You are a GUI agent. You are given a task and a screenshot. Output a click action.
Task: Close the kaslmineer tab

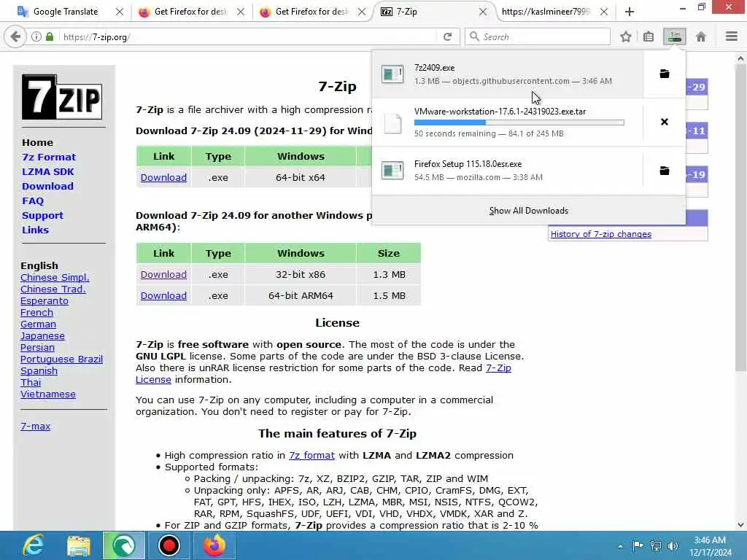click(x=603, y=12)
